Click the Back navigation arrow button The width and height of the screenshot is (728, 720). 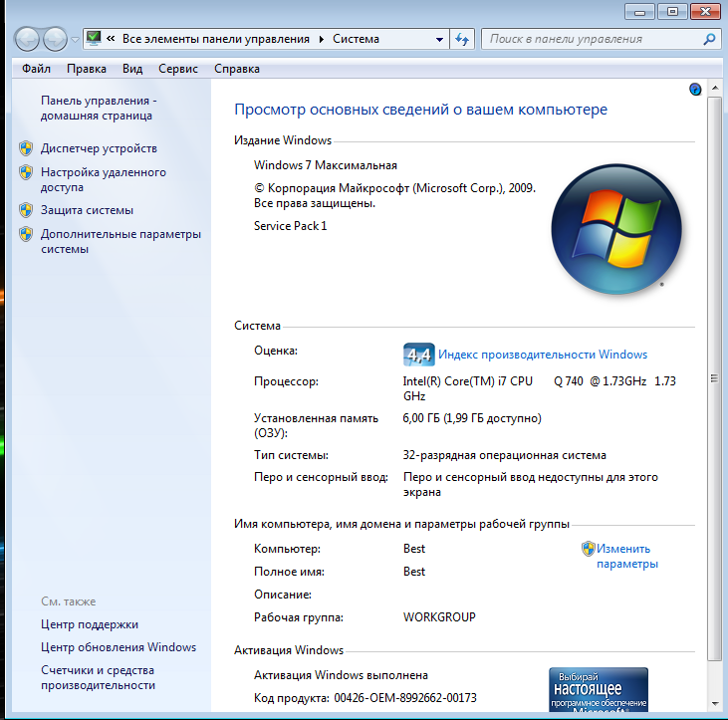coord(27,39)
